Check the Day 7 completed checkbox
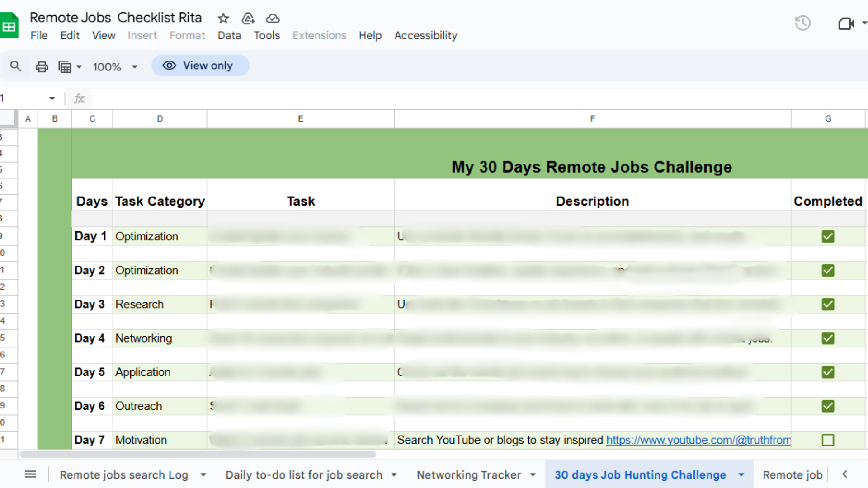This screenshot has height=488, width=868. (828, 440)
